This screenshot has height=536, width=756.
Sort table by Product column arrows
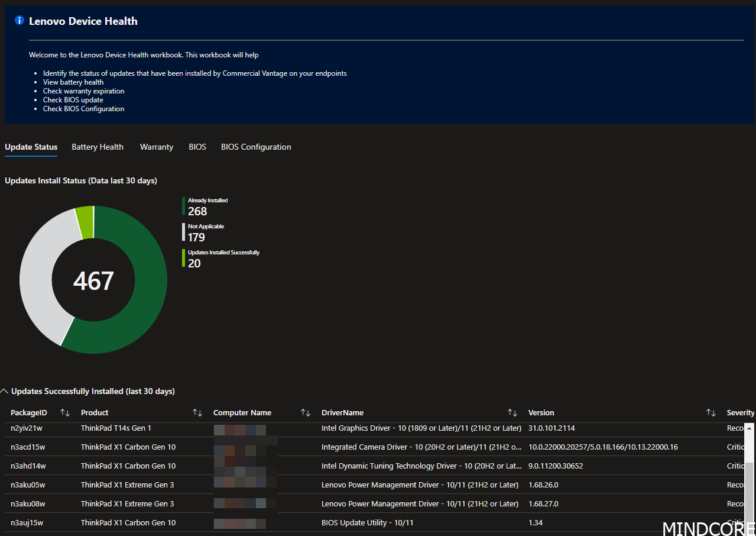197,412
